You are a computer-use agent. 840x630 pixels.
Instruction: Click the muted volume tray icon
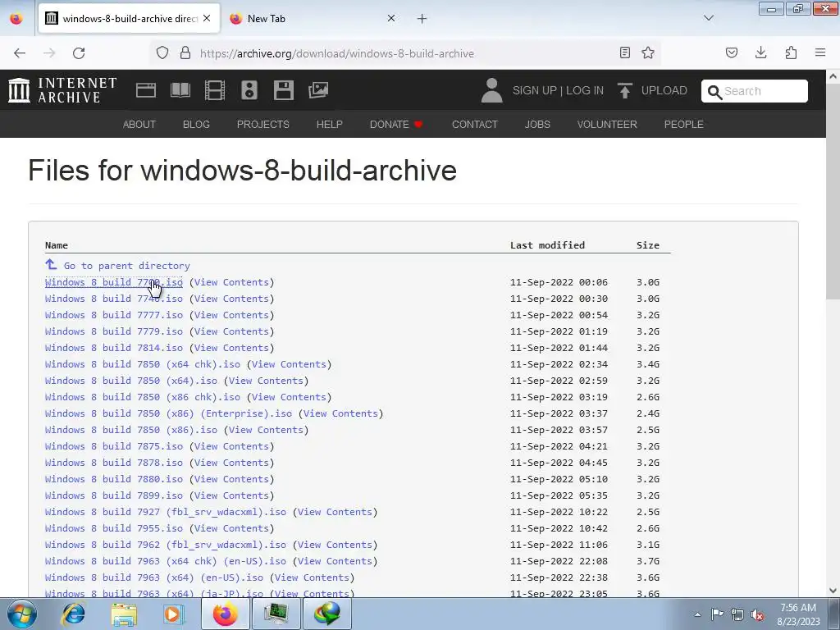[757, 614]
